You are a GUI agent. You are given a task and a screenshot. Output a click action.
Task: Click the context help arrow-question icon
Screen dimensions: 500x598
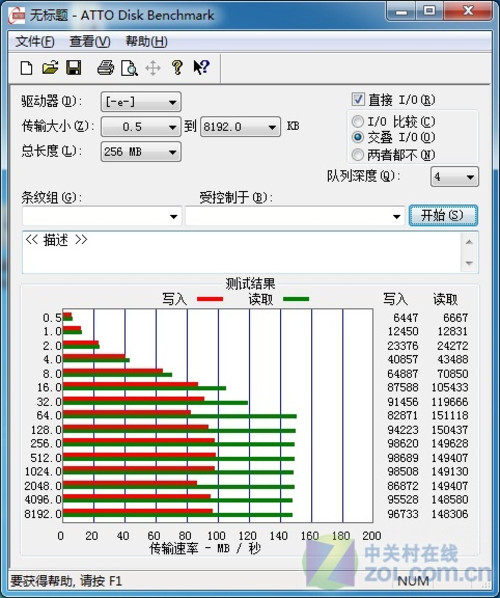click(x=201, y=68)
